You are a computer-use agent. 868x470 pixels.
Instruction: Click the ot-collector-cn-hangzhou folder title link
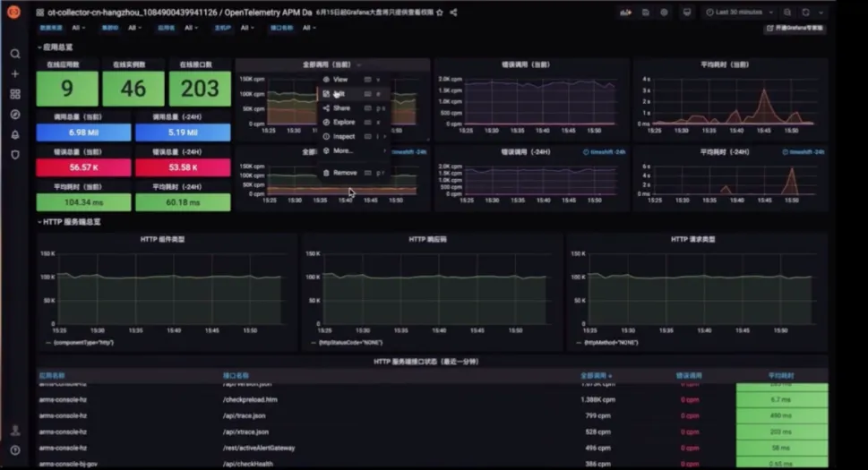tap(133, 13)
